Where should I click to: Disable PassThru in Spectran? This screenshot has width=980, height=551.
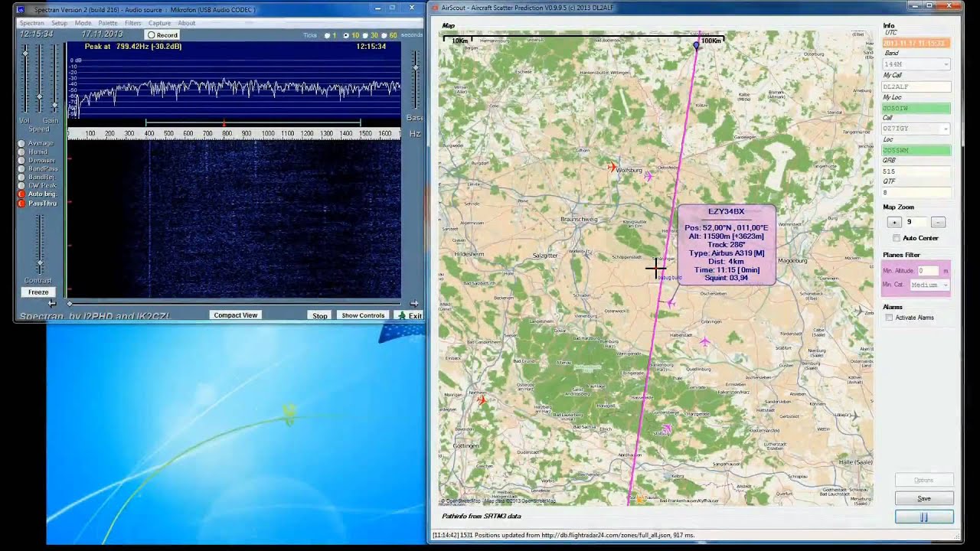pos(22,203)
